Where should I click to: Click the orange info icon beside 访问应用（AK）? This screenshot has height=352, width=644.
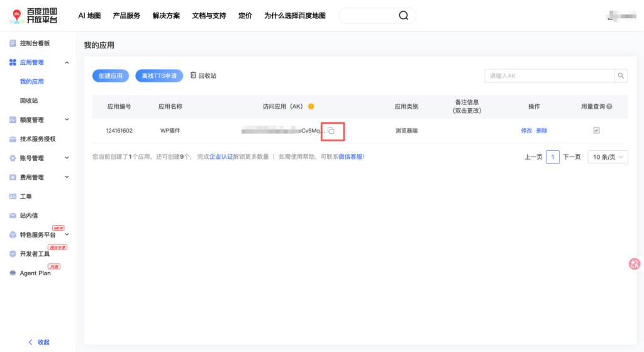click(311, 106)
